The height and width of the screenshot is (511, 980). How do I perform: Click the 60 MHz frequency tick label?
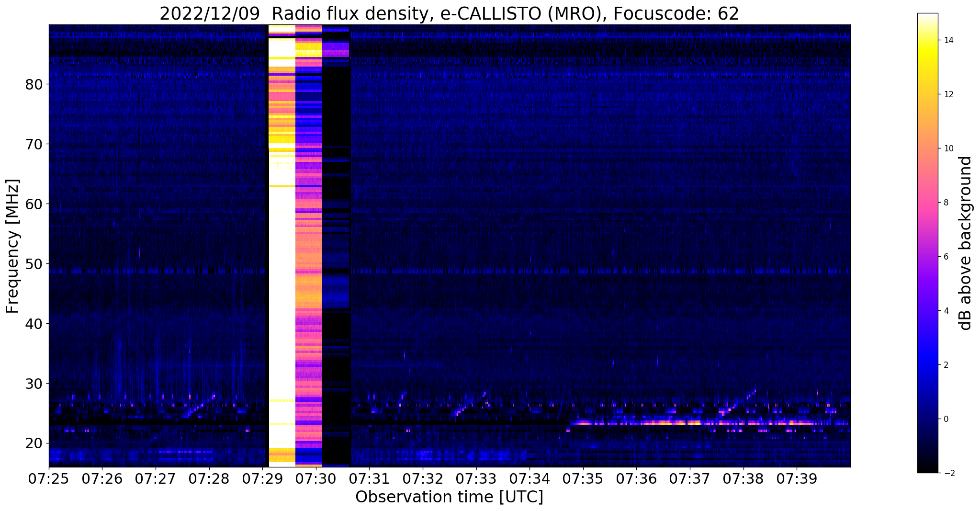(34, 204)
